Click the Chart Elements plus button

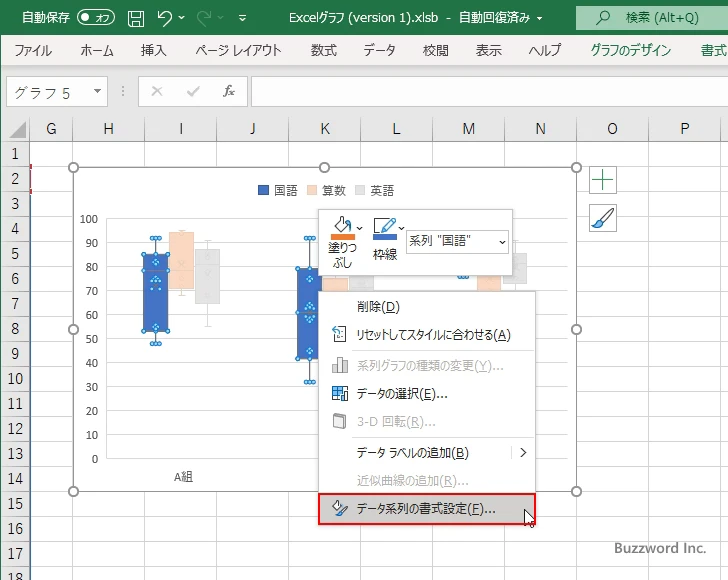603,180
